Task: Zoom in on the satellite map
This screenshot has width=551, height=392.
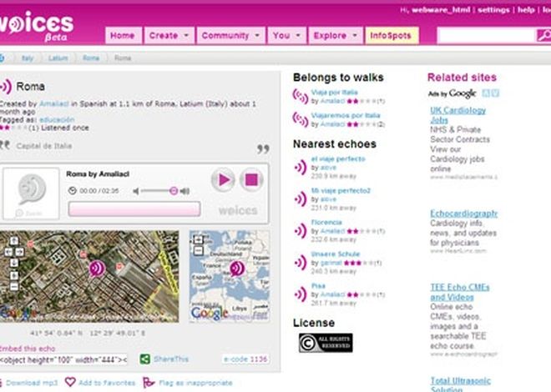Action: 14,275
